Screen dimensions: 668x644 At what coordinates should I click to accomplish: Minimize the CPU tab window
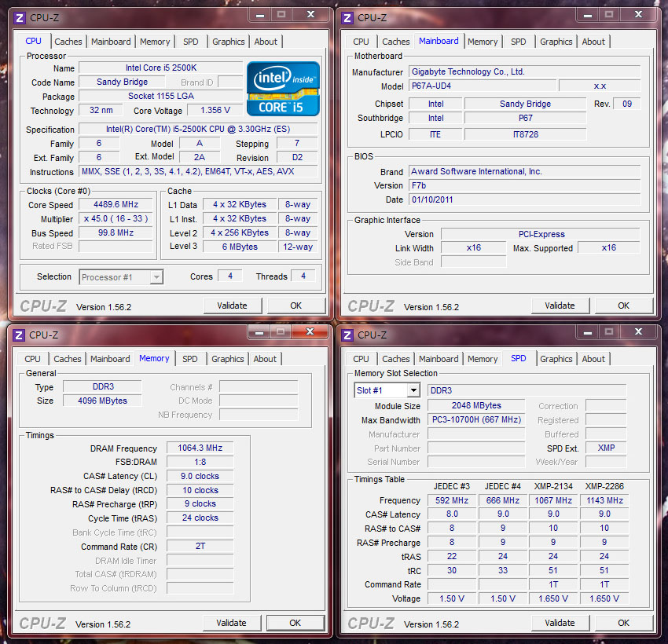[260, 15]
